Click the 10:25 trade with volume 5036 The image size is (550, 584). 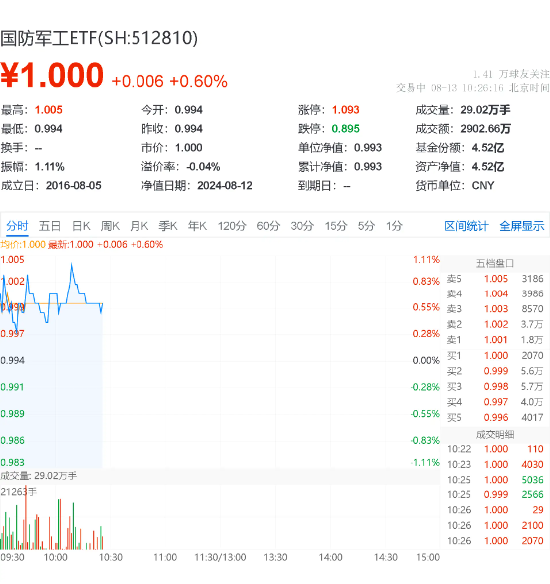tap(495, 480)
